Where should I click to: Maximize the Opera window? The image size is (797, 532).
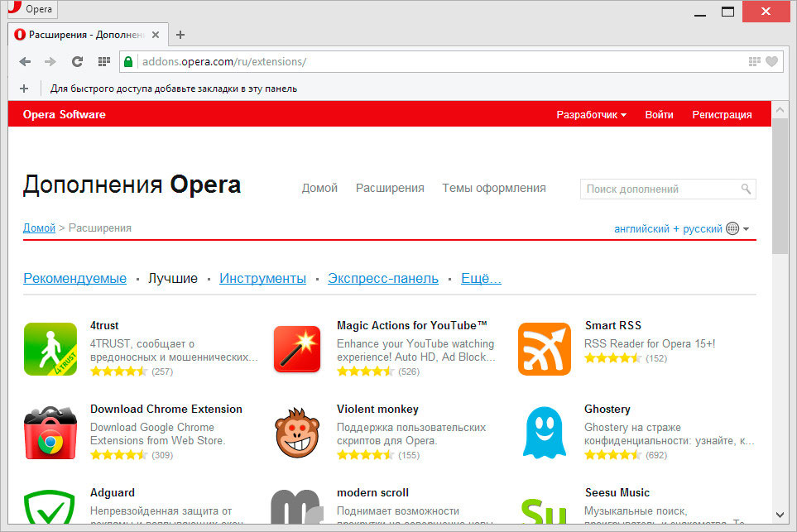(727, 12)
